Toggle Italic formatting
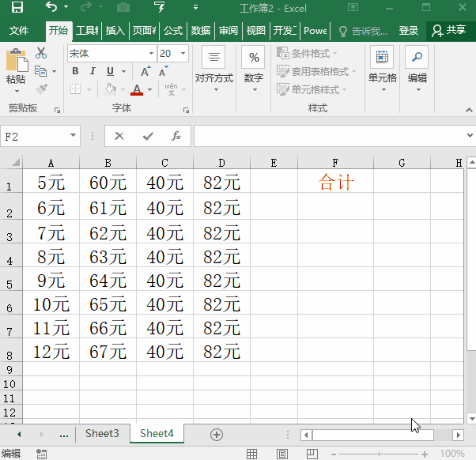 (92, 71)
